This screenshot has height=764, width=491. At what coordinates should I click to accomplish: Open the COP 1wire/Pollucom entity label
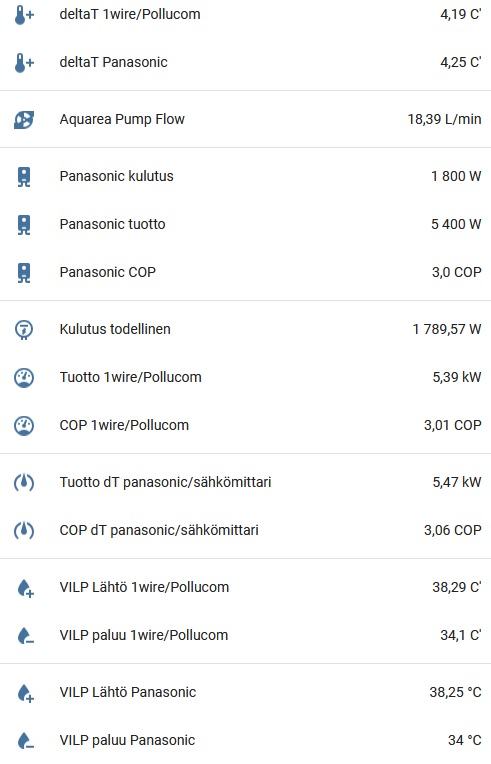(124, 425)
